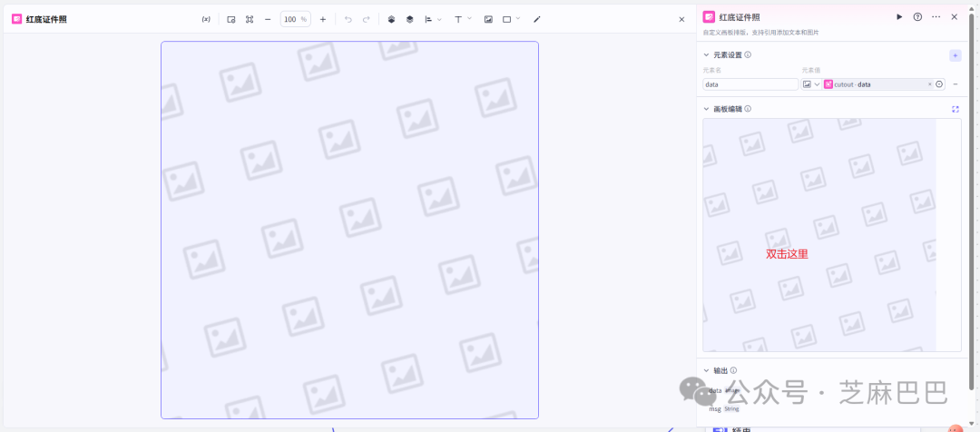Click the circular variable picker icon
980x432 pixels.
[x=939, y=84]
